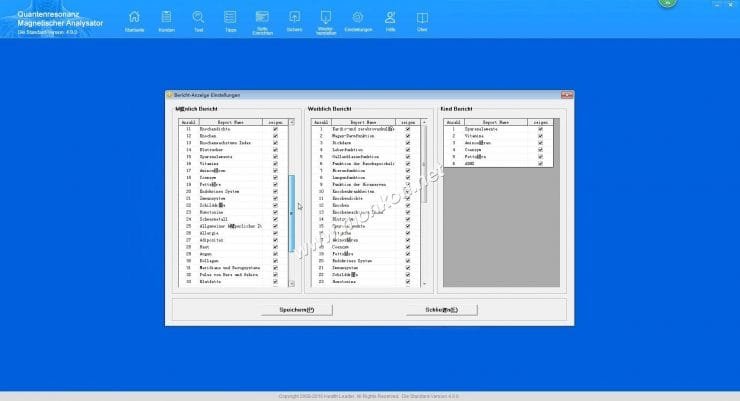Click Schließen close button at dialog bottom
This screenshot has height=401, width=740.
point(442,310)
